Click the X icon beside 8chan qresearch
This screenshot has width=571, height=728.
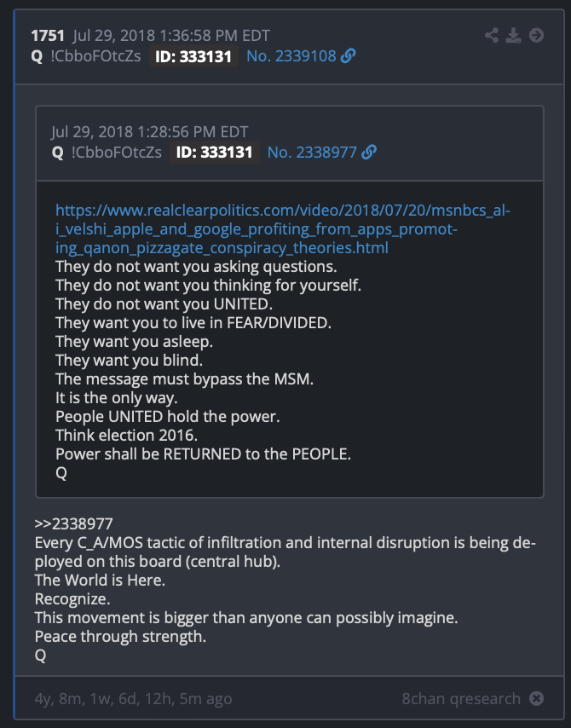click(x=536, y=698)
